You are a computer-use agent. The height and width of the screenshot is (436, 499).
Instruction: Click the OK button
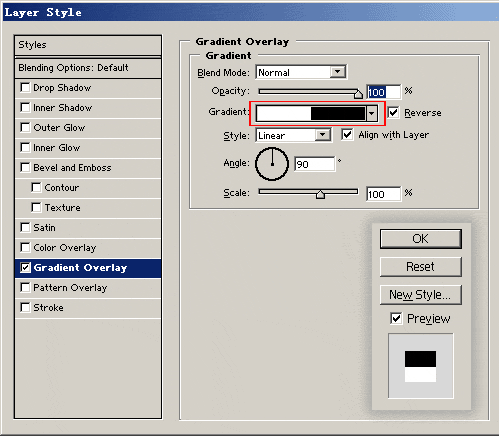421,239
